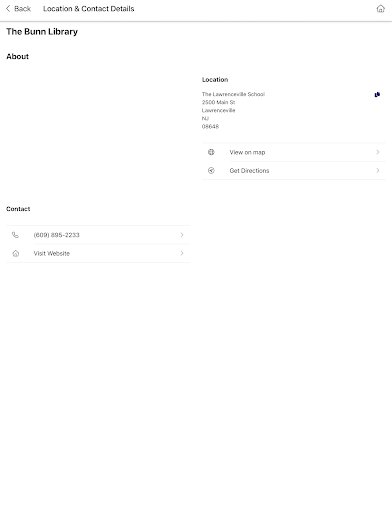Viewport: 392px width, 512px height.
Task: Click the house icon beside Visit Website
Action: [16, 253]
